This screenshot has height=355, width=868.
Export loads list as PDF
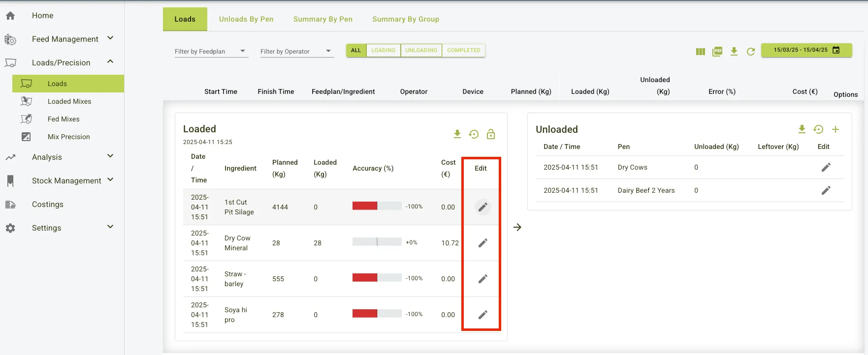717,52
